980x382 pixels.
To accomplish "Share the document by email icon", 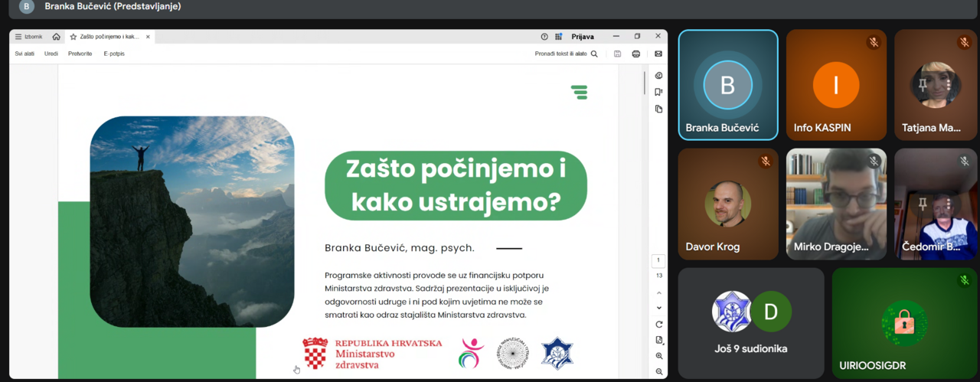I will (658, 54).
